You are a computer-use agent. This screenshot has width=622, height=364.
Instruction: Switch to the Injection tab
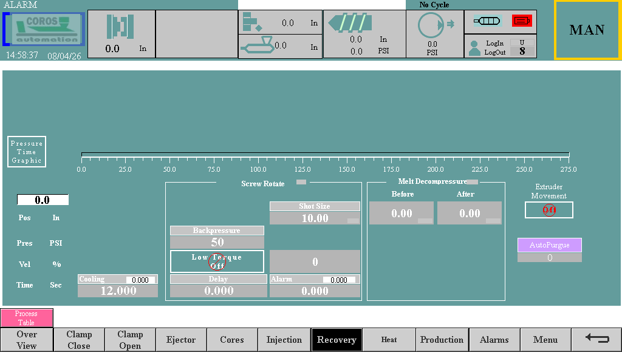coord(284,340)
